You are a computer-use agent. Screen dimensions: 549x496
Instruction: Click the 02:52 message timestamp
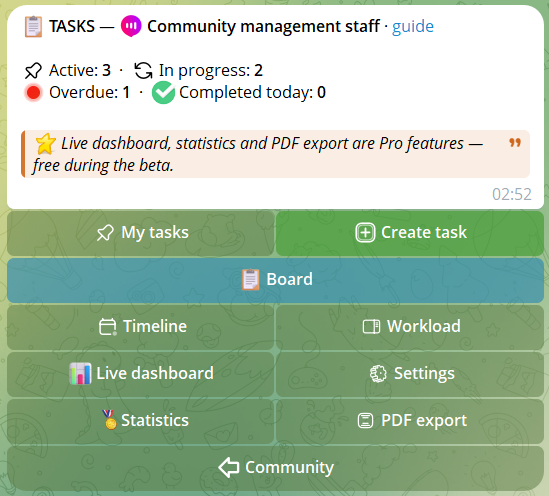[x=512, y=194]
